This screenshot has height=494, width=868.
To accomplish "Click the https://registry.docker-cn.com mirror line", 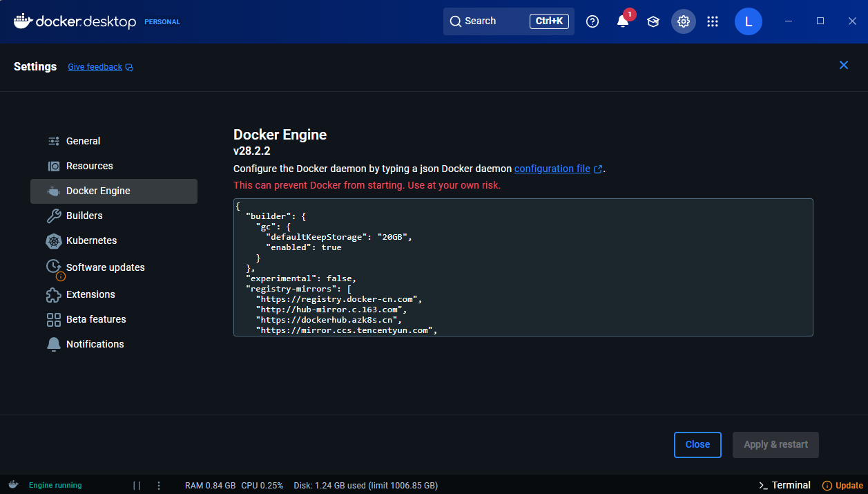I will tap(338, 299).
